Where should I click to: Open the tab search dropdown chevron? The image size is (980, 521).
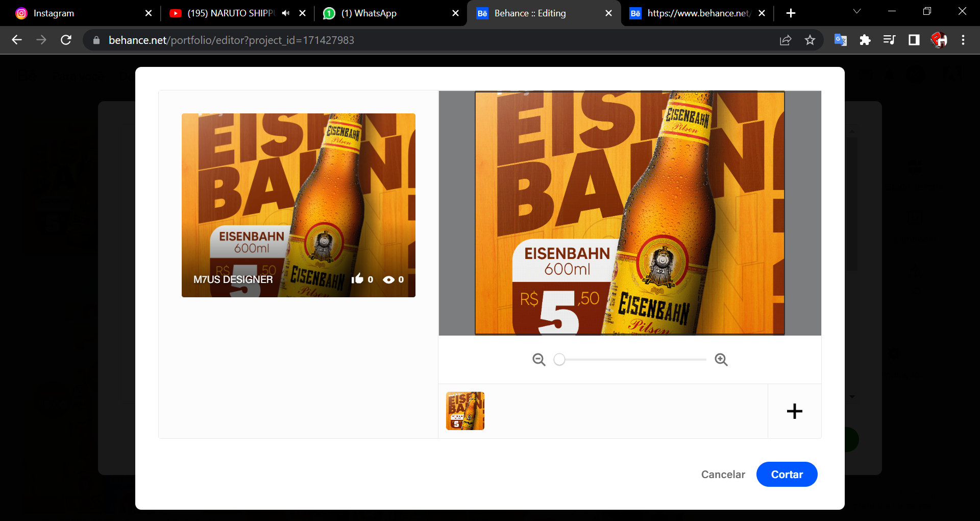click(857, 11)
